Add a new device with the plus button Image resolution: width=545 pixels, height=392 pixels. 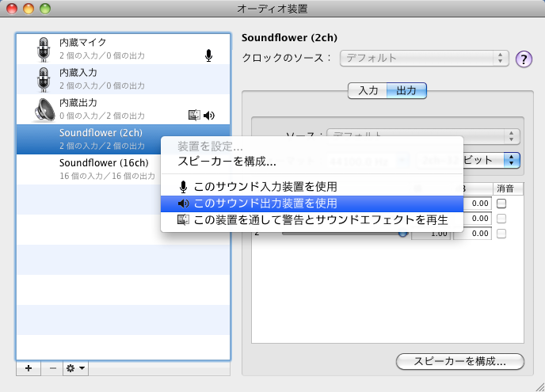pyautogui.click(x=29, y=368)
